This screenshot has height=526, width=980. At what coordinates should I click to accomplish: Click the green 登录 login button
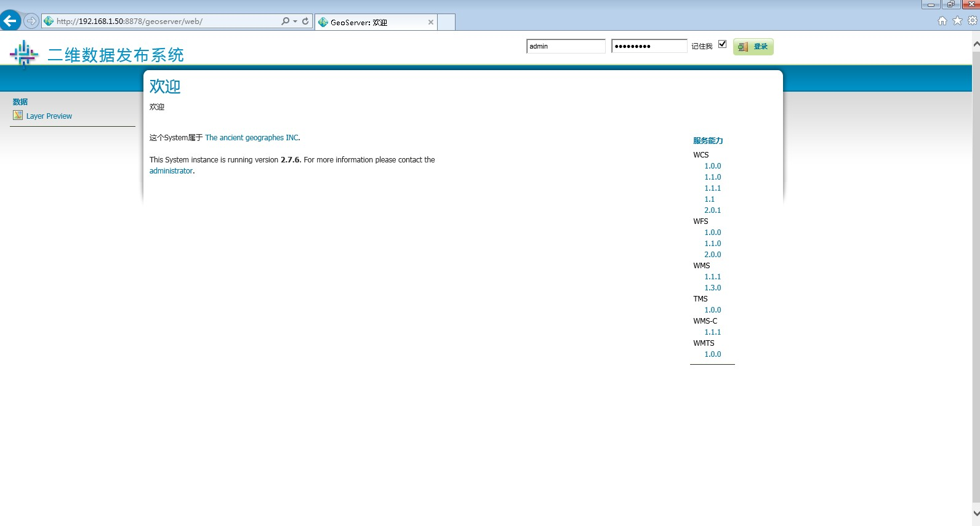[x=753, y=47]
